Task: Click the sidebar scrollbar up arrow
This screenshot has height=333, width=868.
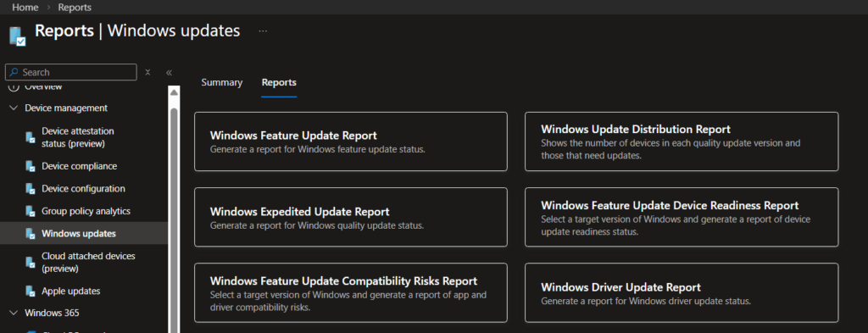Action: (x=174, y=92)
